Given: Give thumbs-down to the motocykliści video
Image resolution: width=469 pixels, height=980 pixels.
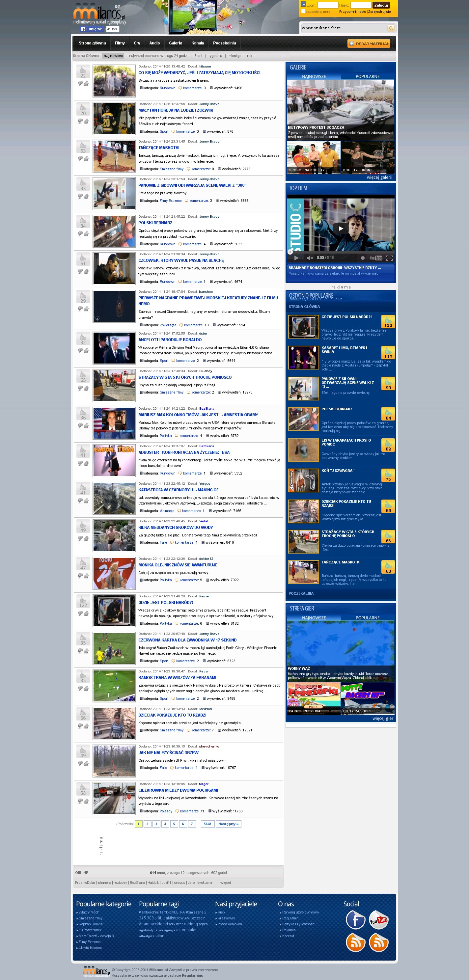Looking at the screenshot, I should (80, 84).
